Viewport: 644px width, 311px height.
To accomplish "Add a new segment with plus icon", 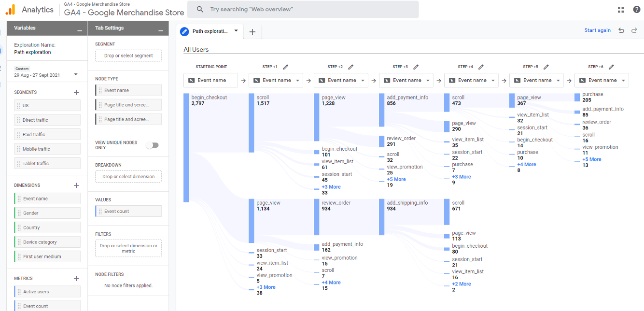I will (x=76, y=92).
